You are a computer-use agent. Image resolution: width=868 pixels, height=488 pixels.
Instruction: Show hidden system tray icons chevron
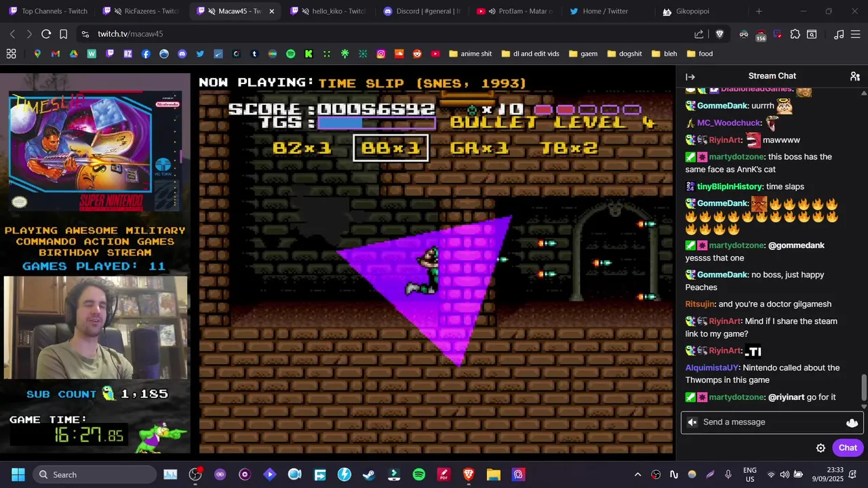coord(637,474)
